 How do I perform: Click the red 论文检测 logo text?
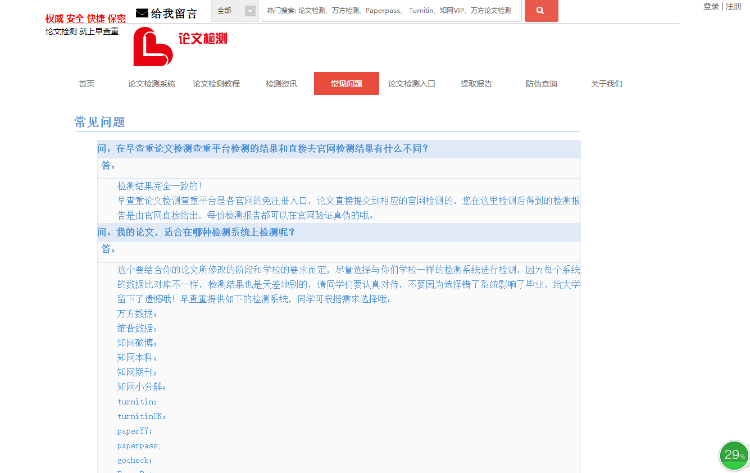(x=203, y=39)
